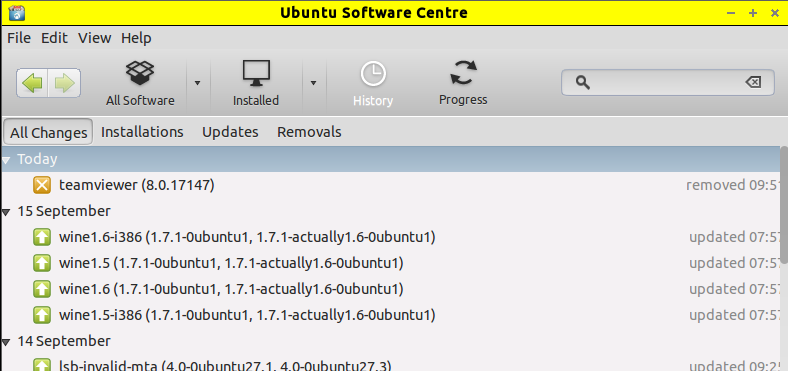Click the 15 September date label
Viewport: 788px width, 371px height.
(x=64, y=211)
